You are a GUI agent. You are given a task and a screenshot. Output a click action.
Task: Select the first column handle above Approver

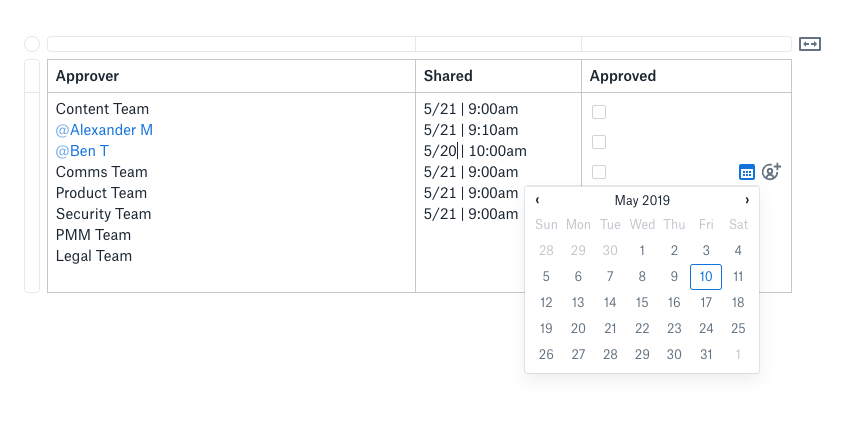[x=231, y=44]
